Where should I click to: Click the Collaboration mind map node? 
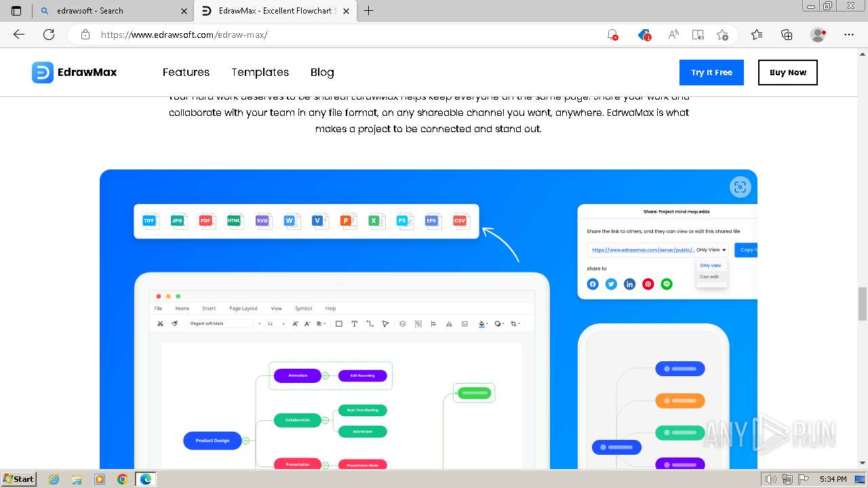(298, 420)
